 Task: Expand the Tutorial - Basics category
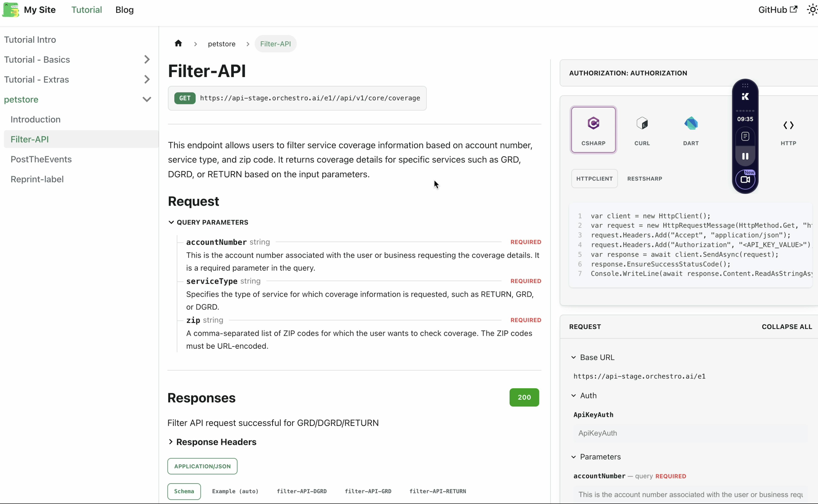click(147, 60)
